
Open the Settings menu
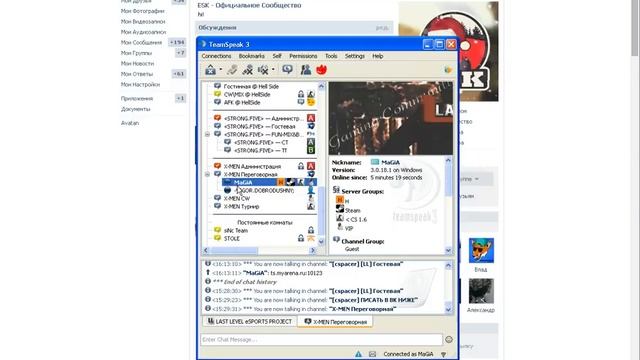(355, 56)
